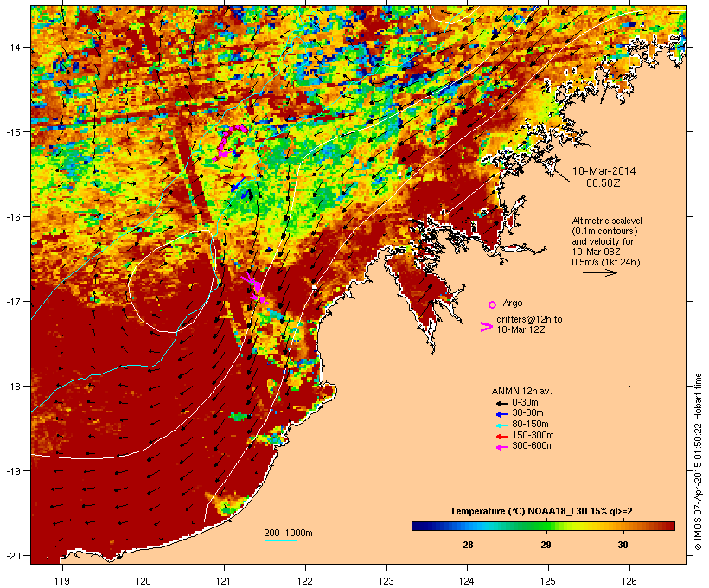
Task: Click latitude label -19
Action: point(12,471)
